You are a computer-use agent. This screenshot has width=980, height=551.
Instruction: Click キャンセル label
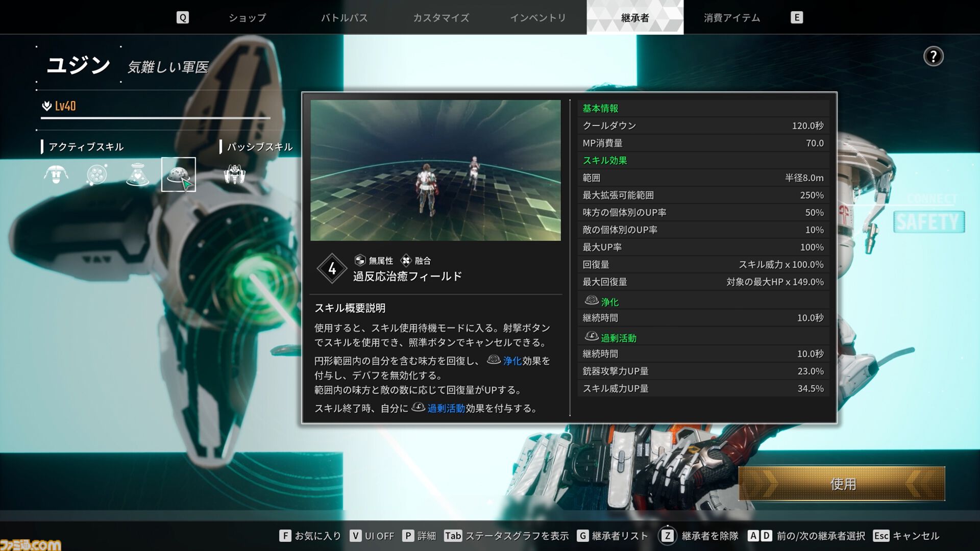click(916, 536)
